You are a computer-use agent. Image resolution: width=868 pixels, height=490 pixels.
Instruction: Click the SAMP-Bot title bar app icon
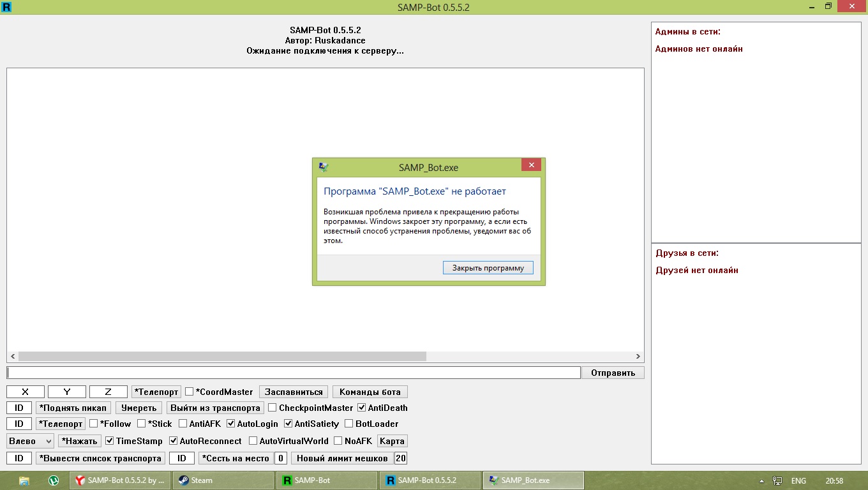coord(6,7)
